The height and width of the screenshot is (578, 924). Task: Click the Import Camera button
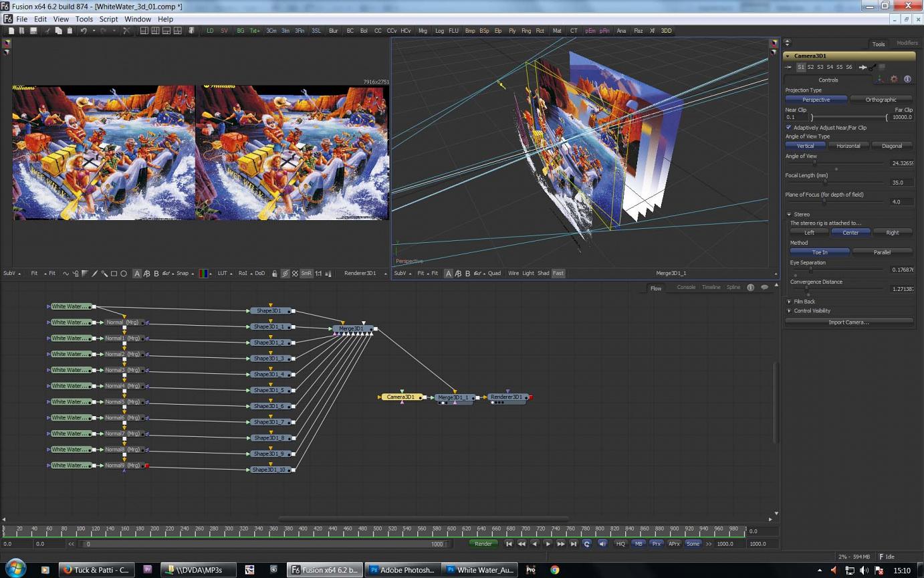tap(848, 322)
